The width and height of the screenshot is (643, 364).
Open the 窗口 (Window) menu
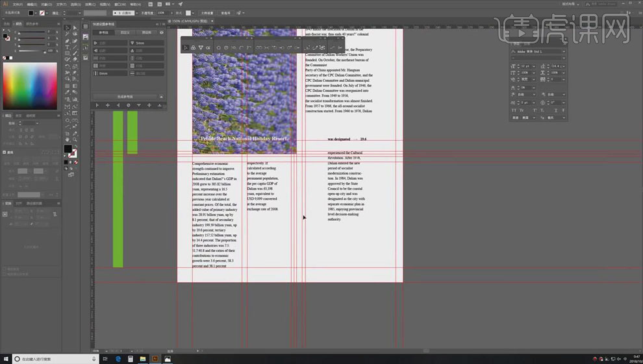coord(120,4)
